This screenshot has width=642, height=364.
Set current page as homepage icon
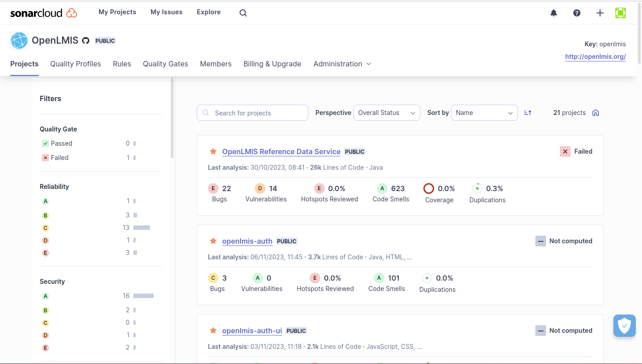[596, 113]
